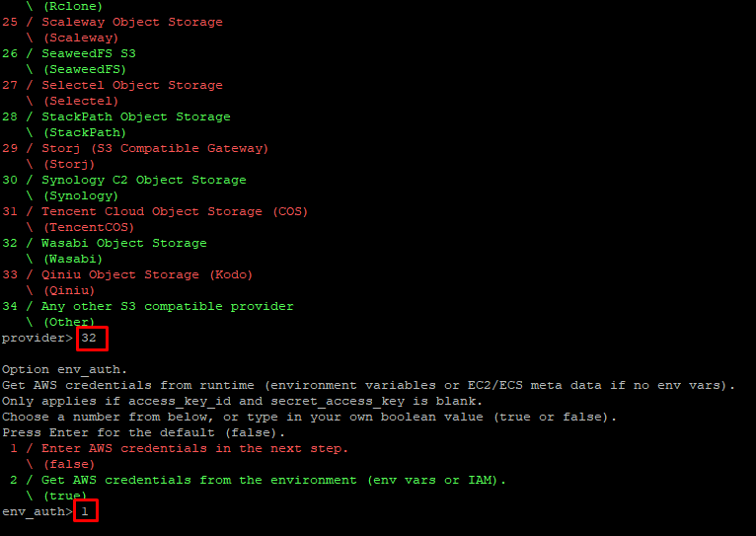756x536 pixels.
Task: Select the Enter AWS credentials in next step option
Action: [194, 448]
